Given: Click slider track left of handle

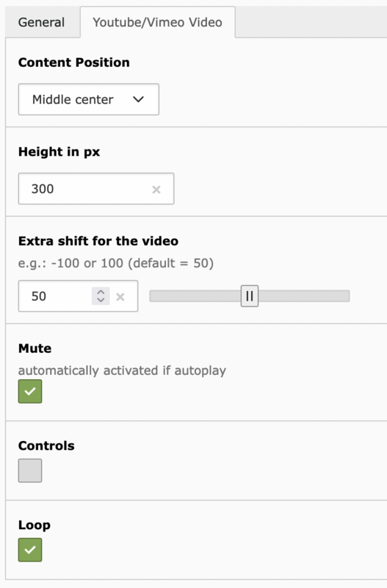Looking at the screenshot, I should click(x=195, y=296).
